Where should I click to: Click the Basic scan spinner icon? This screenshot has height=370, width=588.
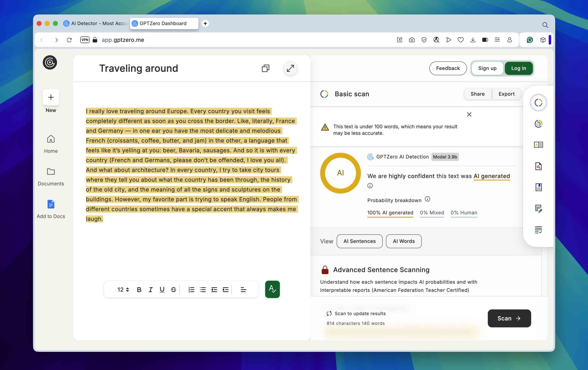(x=324, y=94)
